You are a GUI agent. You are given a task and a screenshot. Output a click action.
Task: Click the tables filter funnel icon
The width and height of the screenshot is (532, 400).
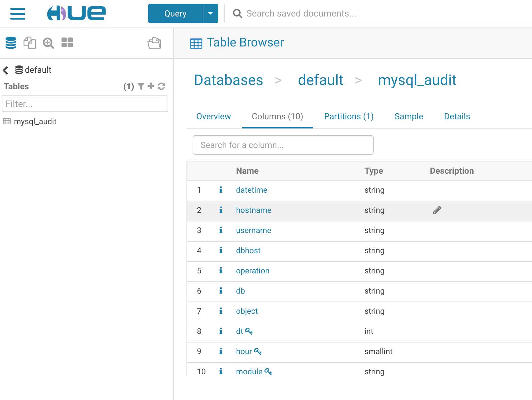(141, 87)
